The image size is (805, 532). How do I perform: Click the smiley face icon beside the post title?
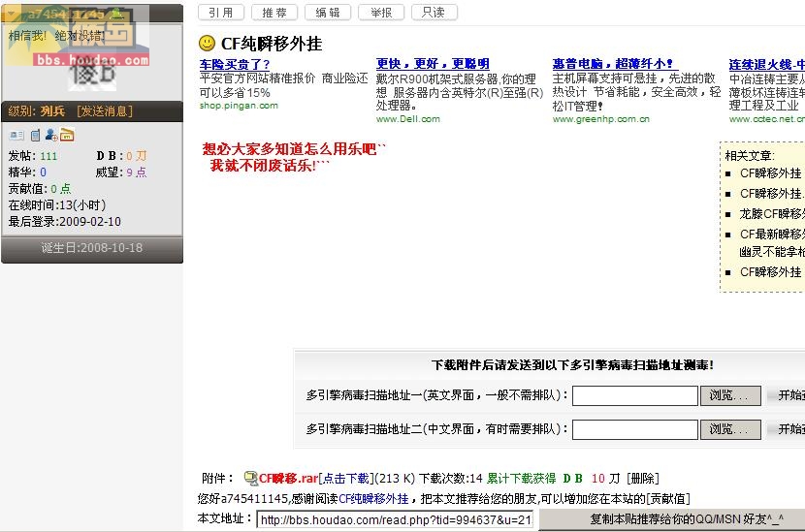coord(207,43)
